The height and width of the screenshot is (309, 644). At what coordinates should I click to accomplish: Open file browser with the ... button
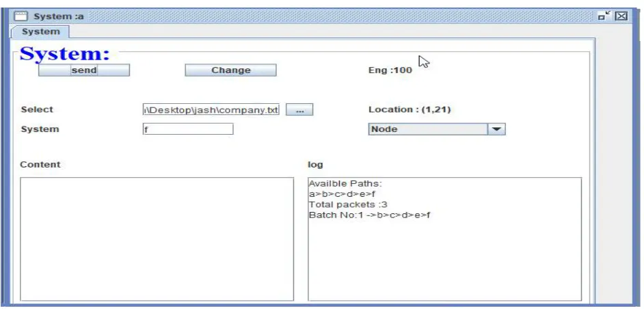[x=299, y=109]
